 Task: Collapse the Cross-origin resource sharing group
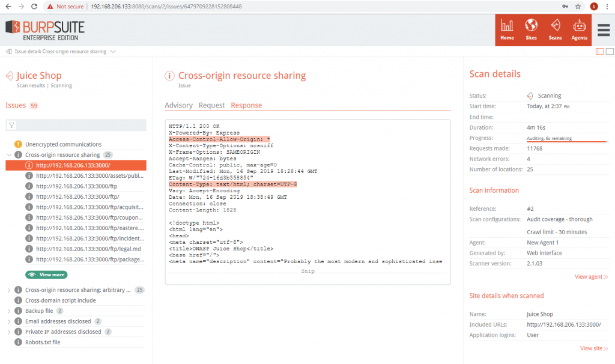click(9, 155)
